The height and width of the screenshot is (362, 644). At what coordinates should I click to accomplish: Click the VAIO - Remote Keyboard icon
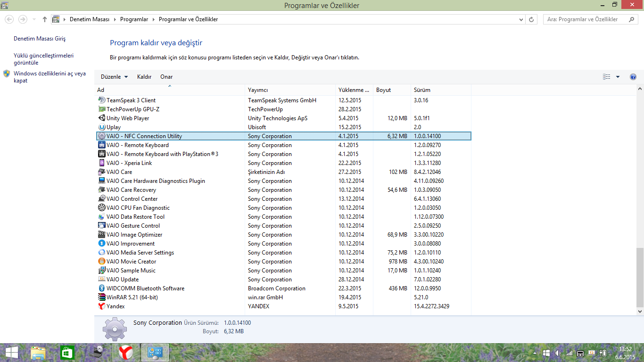(x=101, y=145)
